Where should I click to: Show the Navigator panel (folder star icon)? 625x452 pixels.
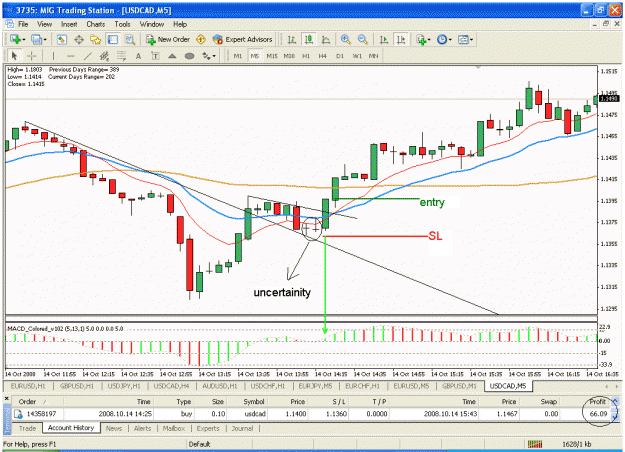click(x=96, y=39)
